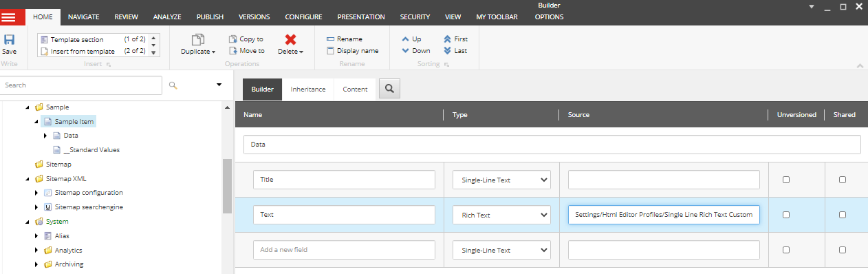The height and width of the screenshot is (274, 868).
Task: Check Unversioned for the Title field
Action: 786,180
